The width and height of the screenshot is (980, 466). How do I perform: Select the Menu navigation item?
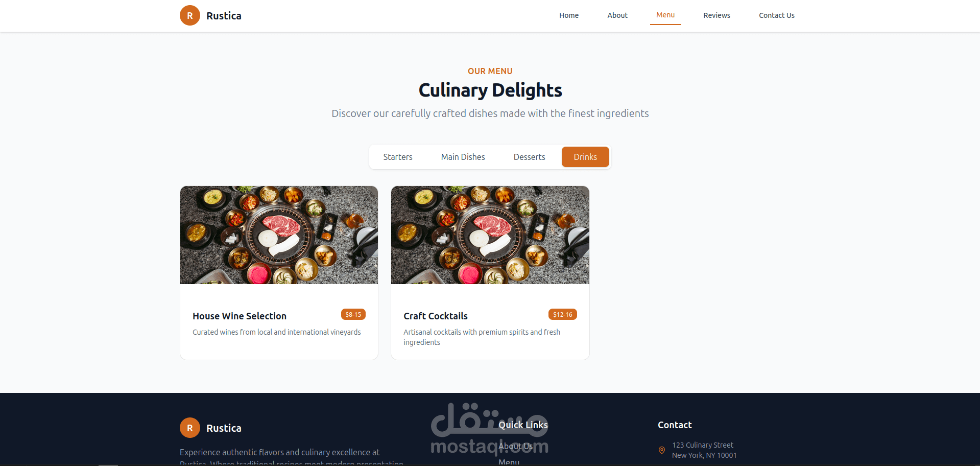tap(665, 15)
